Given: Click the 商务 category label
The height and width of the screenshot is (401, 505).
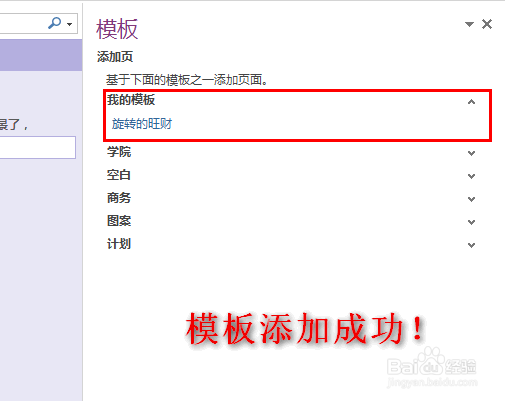Looking at the screenshot, I should click(x=119, y=198).
